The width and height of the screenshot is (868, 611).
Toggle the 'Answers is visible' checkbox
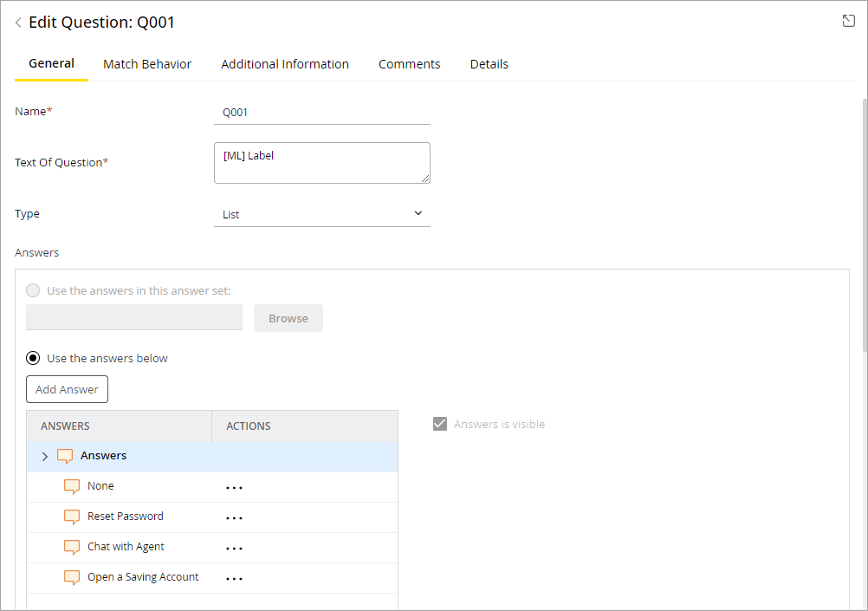(x=440, y=424)
